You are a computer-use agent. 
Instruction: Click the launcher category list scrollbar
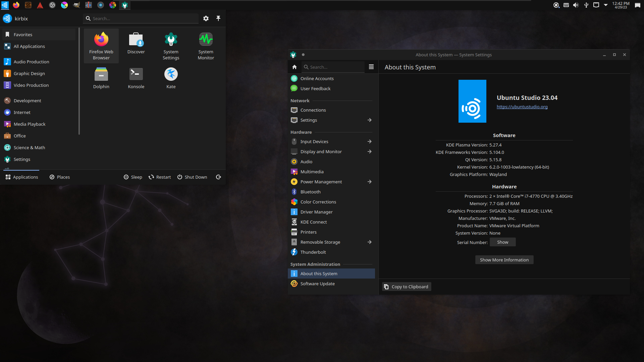tap(79, 81)
